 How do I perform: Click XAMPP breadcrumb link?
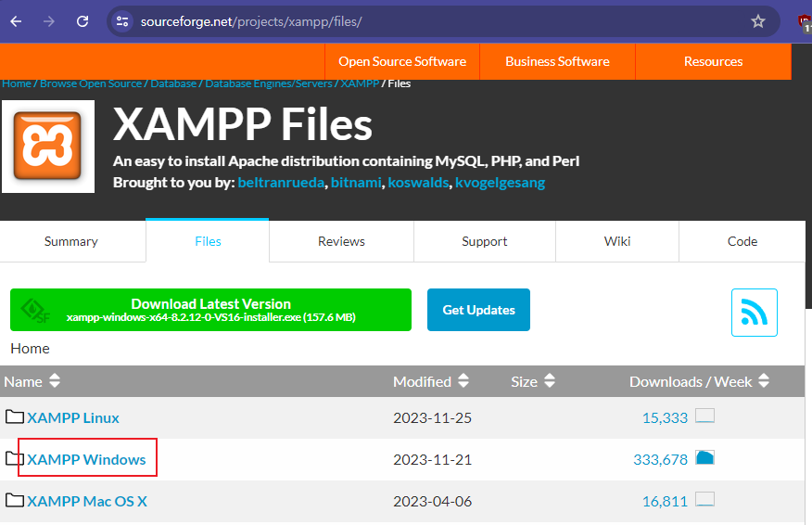point(360,83)
